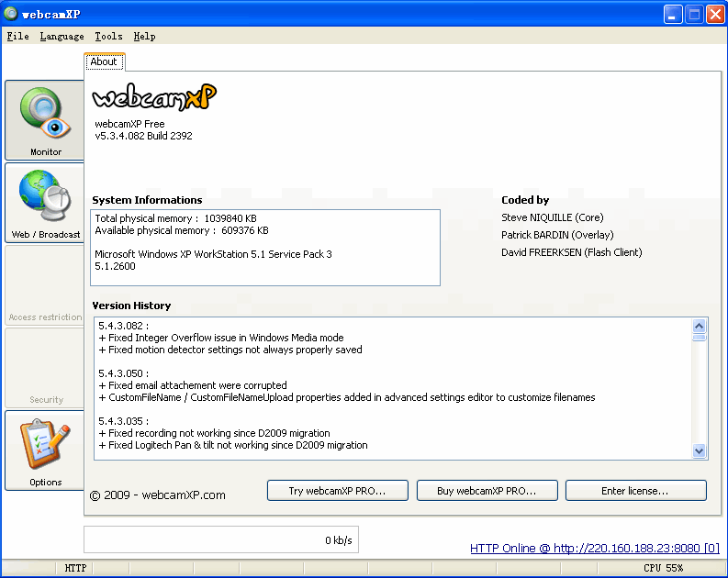Select the Access restriction sidebar item
728x578 pixels.
(45, 285)
